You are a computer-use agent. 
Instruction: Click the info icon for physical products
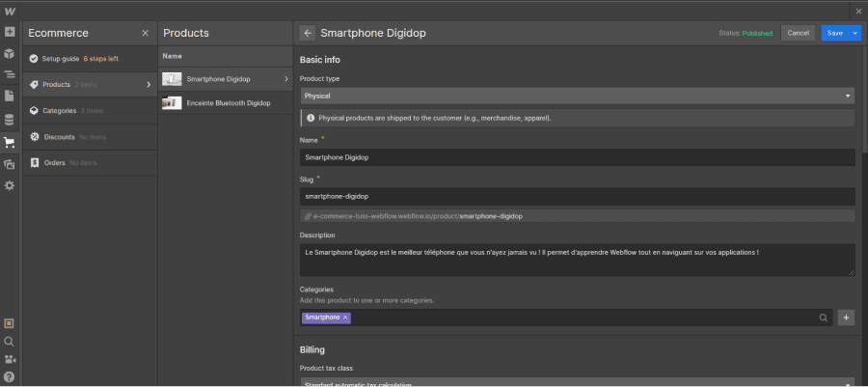(310, 118)
